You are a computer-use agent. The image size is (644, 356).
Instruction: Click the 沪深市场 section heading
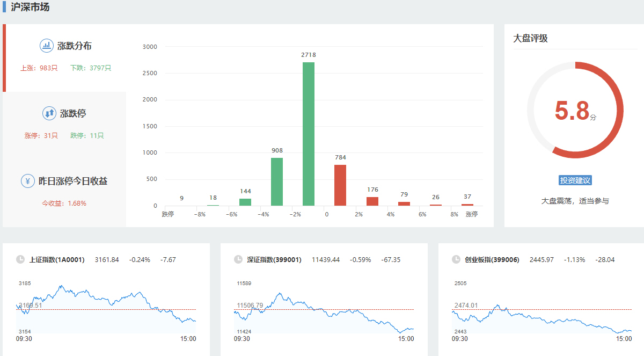coord(30,8)
